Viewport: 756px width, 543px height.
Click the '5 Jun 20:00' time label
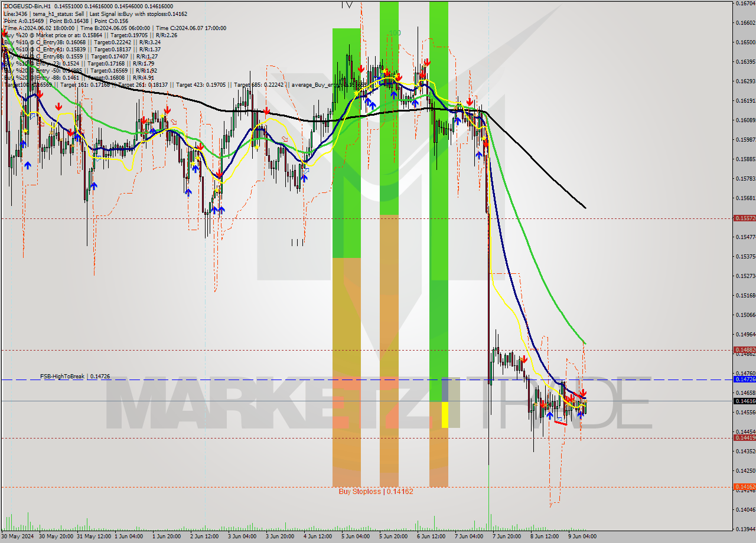point(393,537)
